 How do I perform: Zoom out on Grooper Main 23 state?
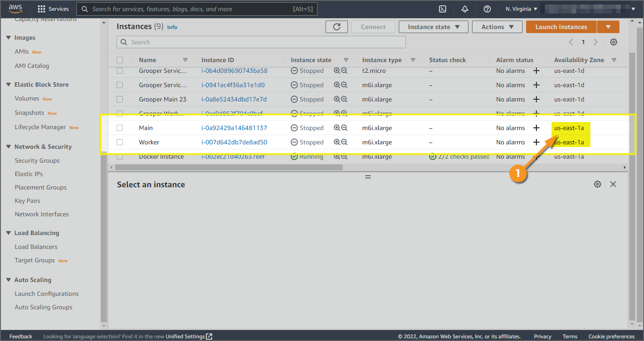(344, 99)
